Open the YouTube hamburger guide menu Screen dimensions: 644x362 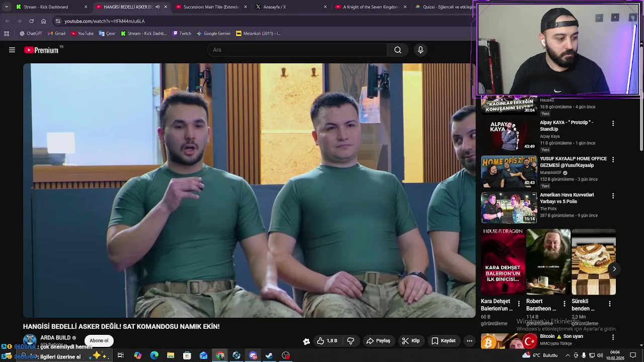point(12,50)
